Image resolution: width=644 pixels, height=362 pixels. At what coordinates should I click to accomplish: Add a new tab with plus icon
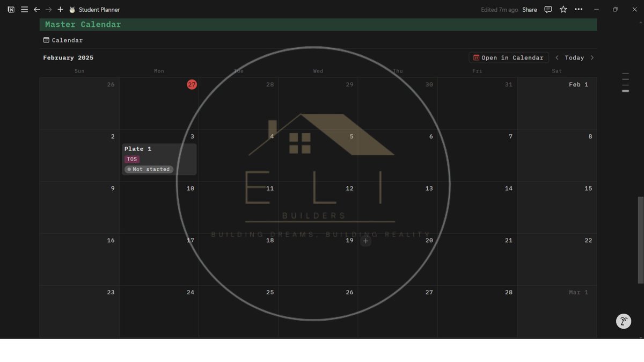60,10
